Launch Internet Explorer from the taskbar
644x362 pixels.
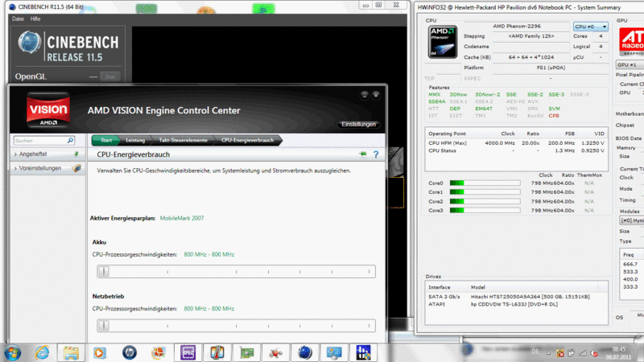[x=42, y=352]
